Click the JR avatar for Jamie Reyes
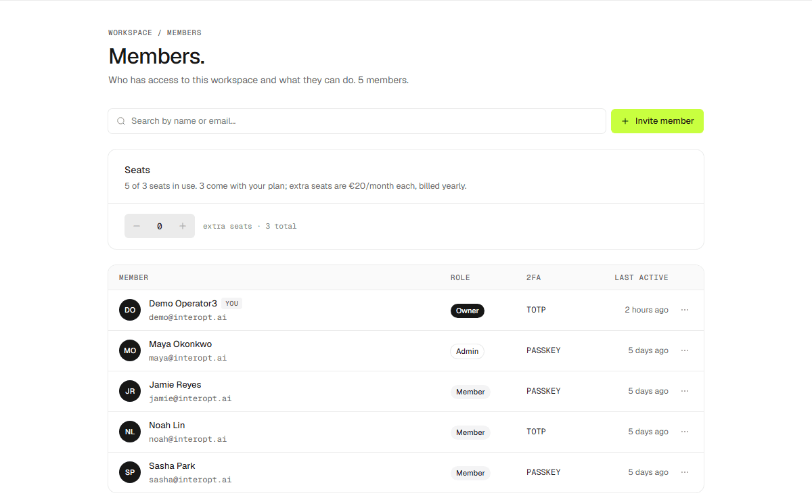The height and width of the screenshot is (504, 812). 130,391
